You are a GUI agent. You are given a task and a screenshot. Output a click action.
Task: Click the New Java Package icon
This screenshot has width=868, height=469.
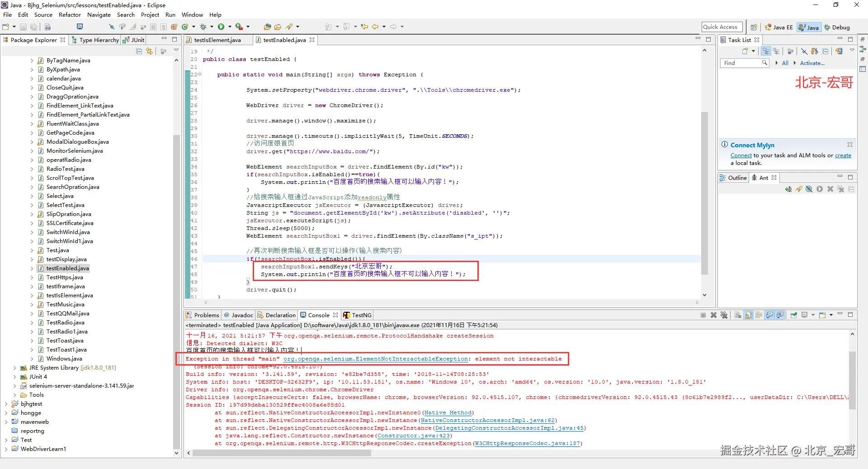click(174, 27)
